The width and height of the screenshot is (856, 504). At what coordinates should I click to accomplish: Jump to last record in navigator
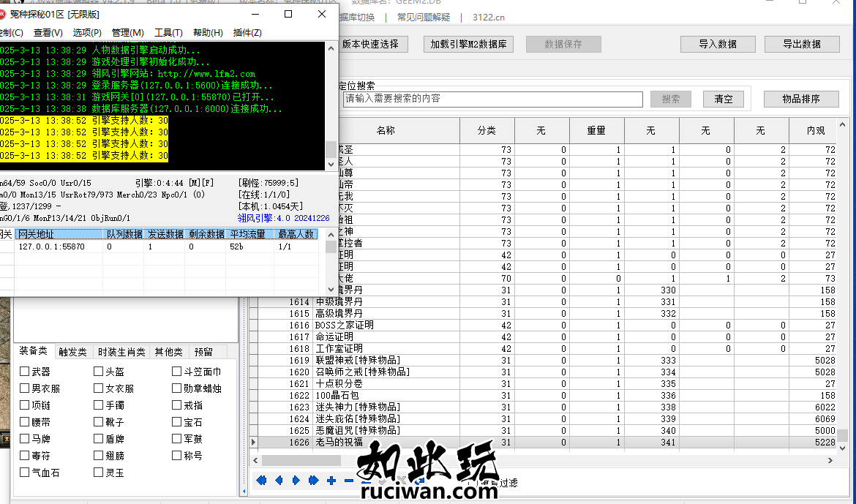point(314,481)
